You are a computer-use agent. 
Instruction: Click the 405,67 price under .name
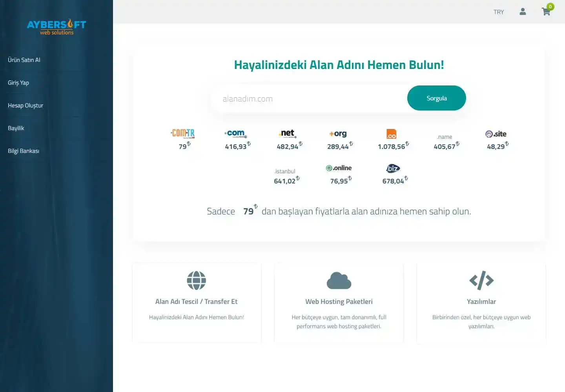point(447,146)
